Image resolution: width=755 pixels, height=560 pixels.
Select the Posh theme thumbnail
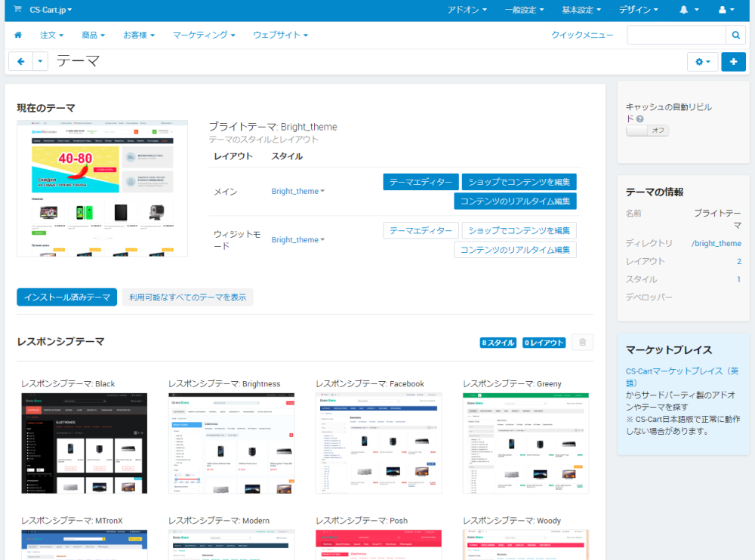[378, 545]
